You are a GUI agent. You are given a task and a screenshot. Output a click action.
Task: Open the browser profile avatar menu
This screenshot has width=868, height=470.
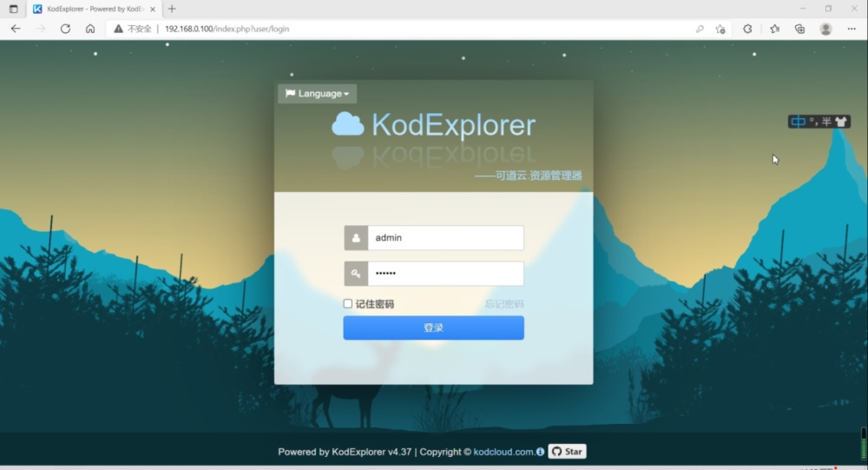pos(825,29)
